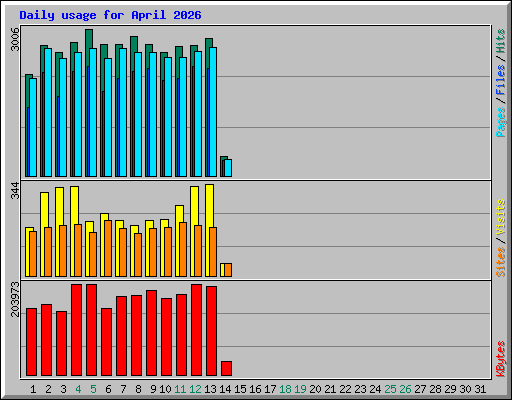
Task: Select the red "KBytes" legend label
Action: point(501,359)
